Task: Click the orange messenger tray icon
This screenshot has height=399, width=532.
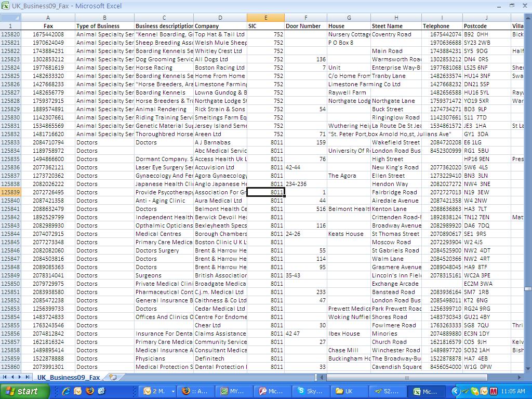Action: pyautogui.click(x=484, y=391)
